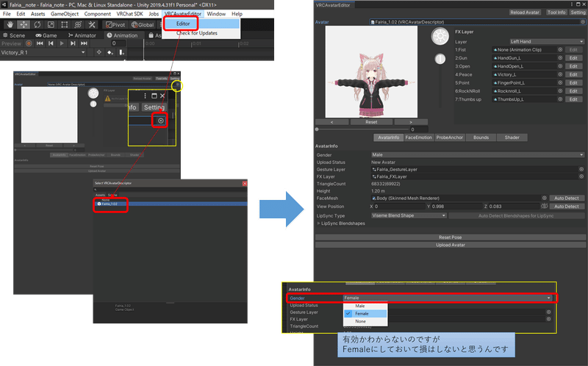The width and height of the screenshot is (588, 366).
Task: Jump to first keyframe in Animation
Action: point(40,43)
